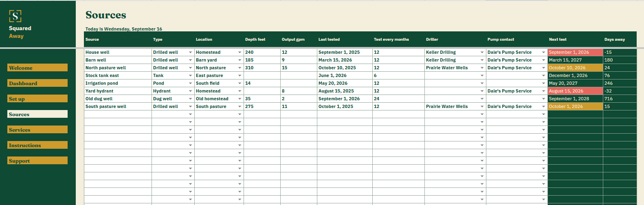Screen dimensions: 644x205
Task: Click the 'Old dug well' cell
Action: click(x=118, y=99)
